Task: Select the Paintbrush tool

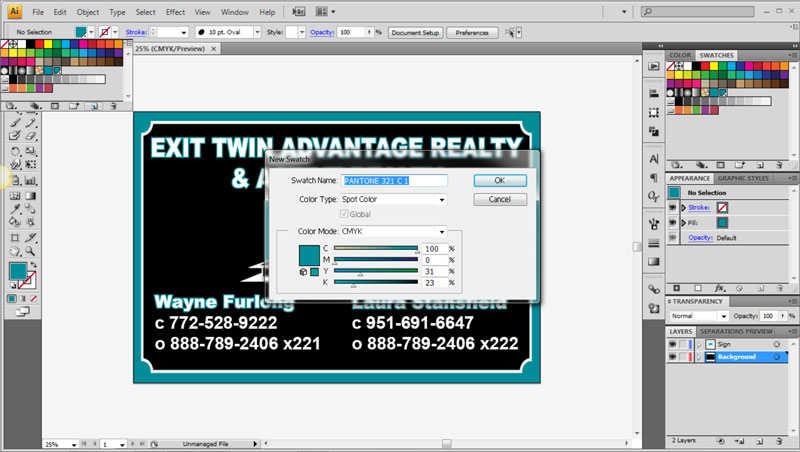Action: tap(15, 122)
